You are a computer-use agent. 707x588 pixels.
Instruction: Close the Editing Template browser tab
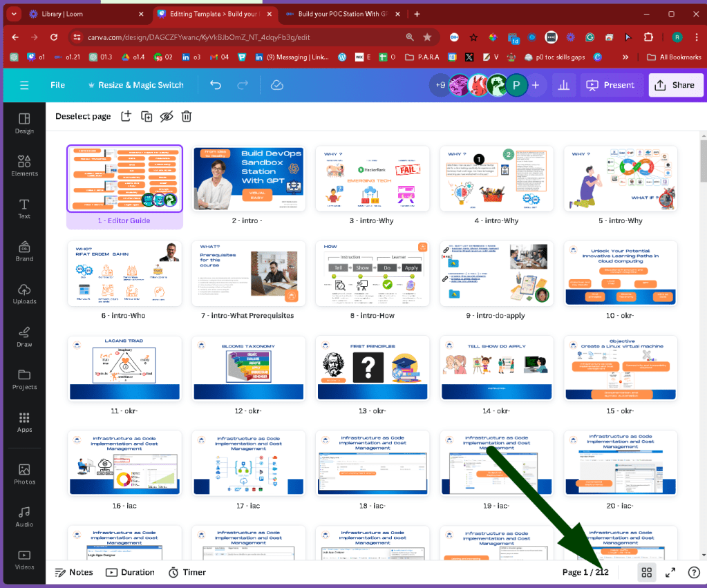tap(269, 14)
